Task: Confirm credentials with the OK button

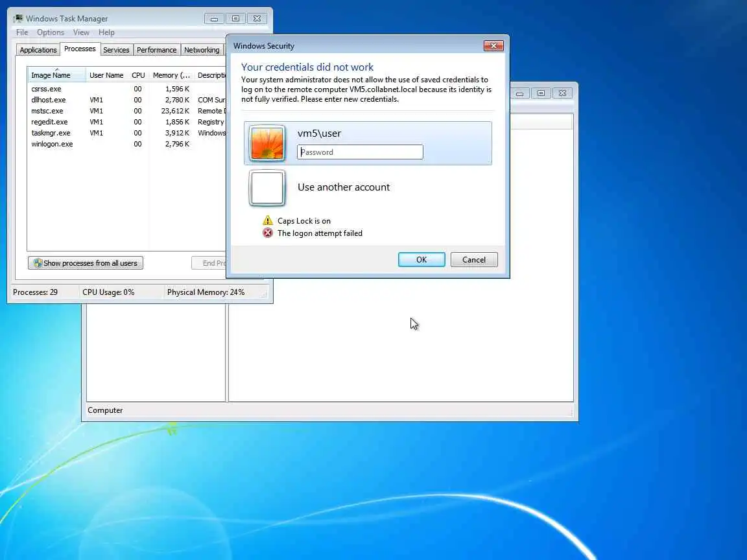Action: point(421,259)
